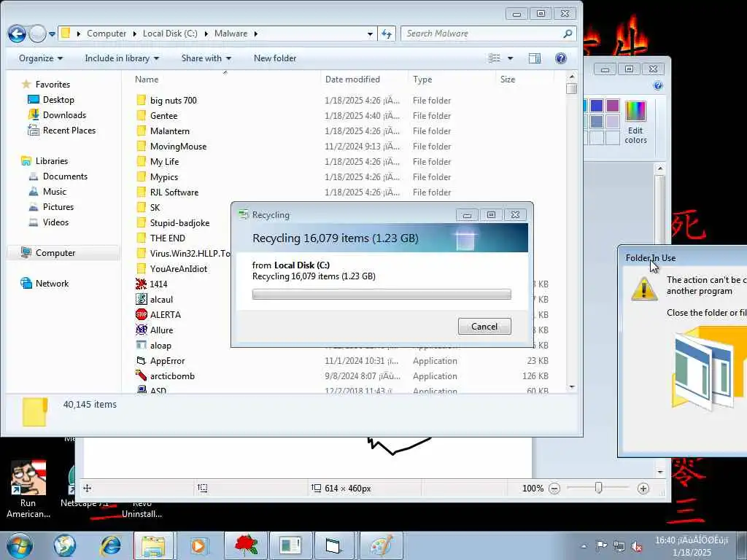
Task: Open the address bar history dropdown
Action: point(370,34)
